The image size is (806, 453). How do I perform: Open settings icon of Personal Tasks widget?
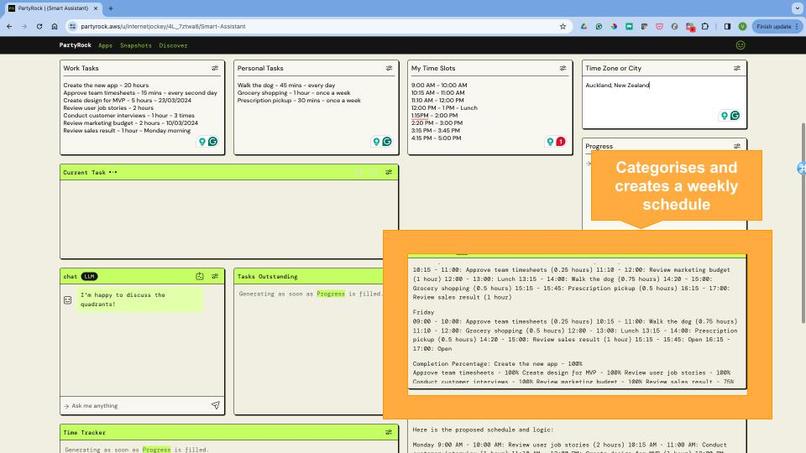[389, 68]
